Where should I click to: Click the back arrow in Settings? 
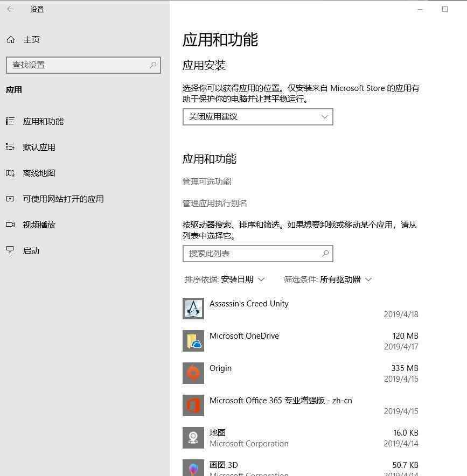pyautogui.click(x=10, y=9)
